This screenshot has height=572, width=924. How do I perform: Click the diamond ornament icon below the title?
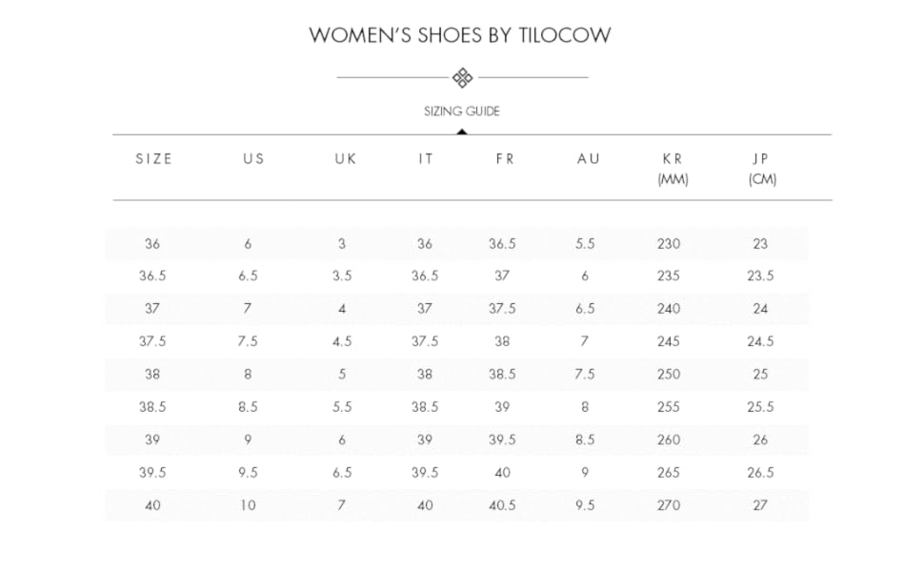pos(462,77)
